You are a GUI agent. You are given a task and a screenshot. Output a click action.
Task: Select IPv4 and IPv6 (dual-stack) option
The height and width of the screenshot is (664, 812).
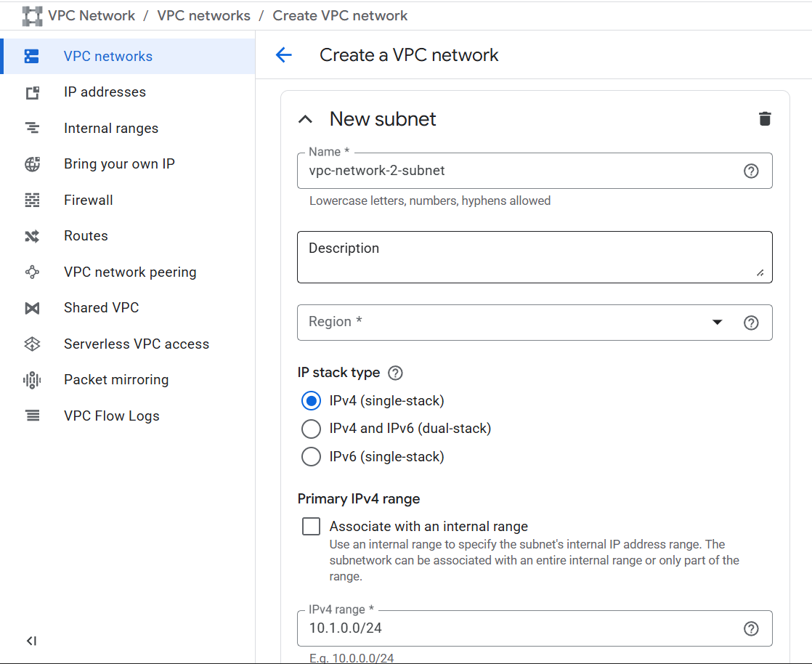[x=311, y=429]
